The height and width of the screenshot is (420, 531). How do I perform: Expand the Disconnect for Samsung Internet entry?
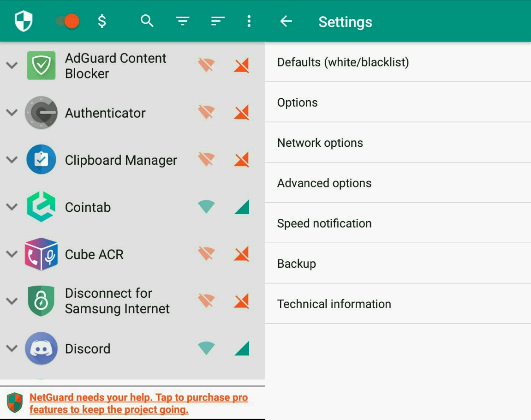(x=12, y=301)
